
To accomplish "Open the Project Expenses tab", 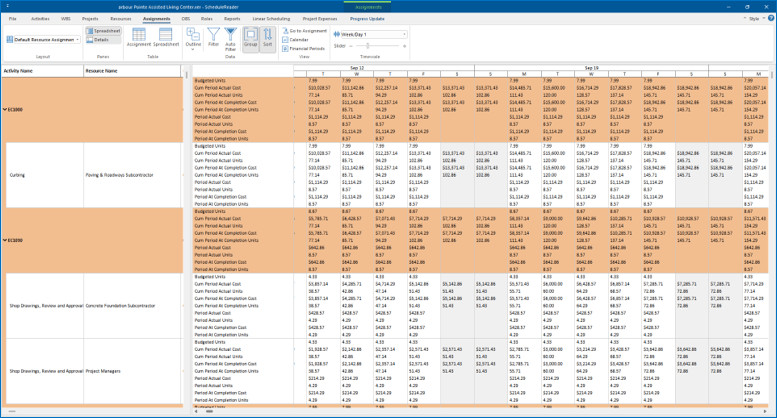I will [320, 19].
